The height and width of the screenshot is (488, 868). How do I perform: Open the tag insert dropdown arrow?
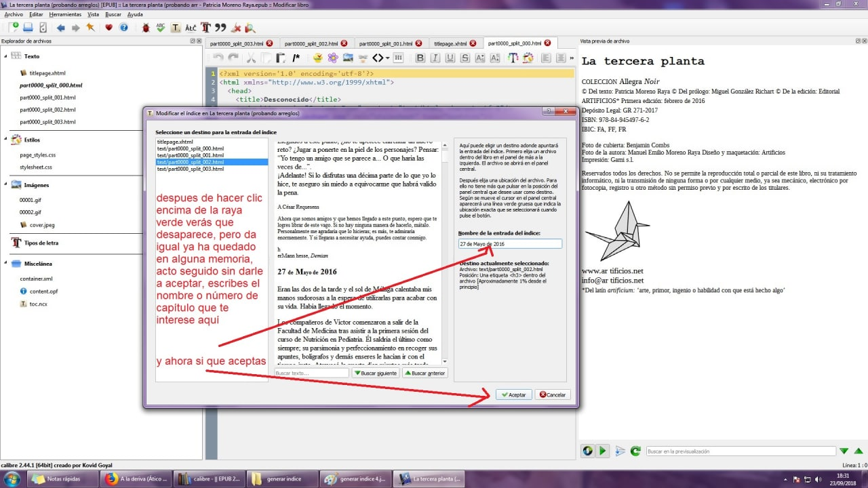click(387, 58)
